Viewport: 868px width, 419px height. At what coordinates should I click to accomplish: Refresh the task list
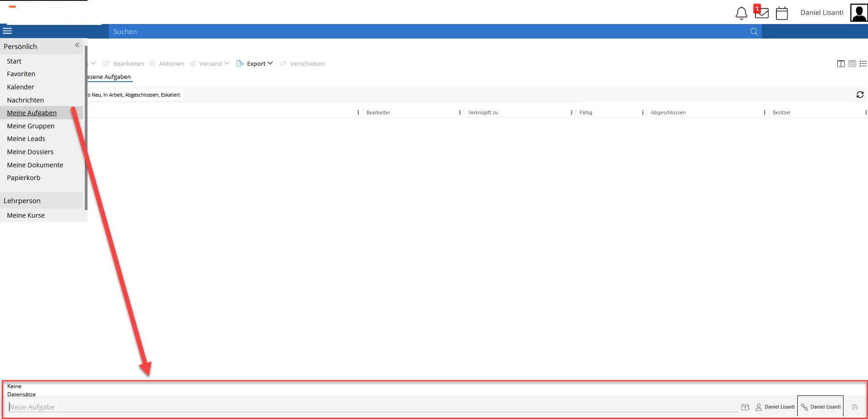tap(860, 95)
